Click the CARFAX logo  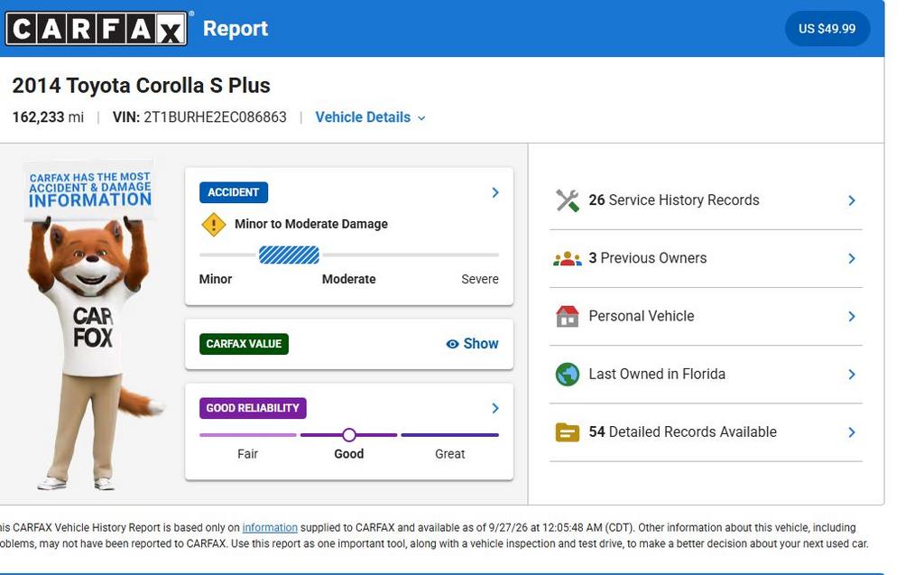coord(96,28)
